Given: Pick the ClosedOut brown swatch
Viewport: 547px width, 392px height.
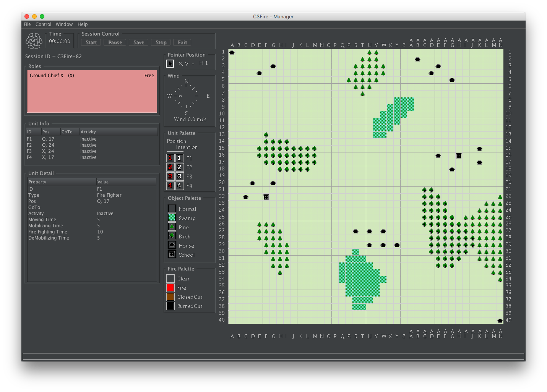Looking at the screenshot, I should (170, 297).
